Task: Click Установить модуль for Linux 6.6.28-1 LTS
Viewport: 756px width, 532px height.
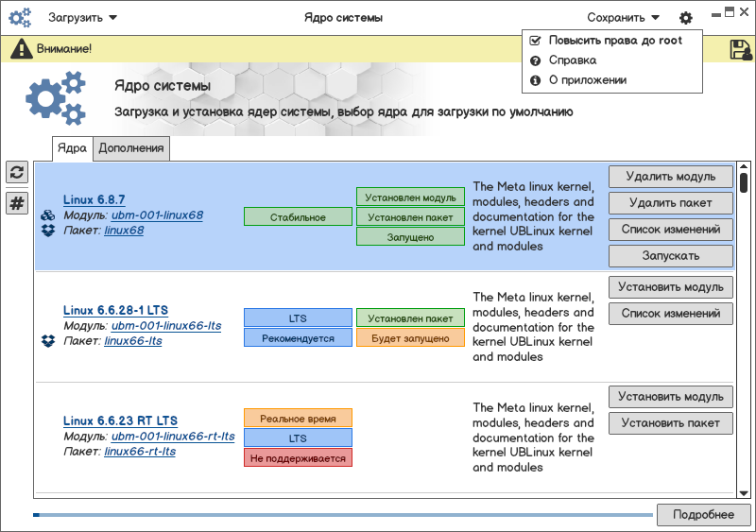Action: coord(671,287)
